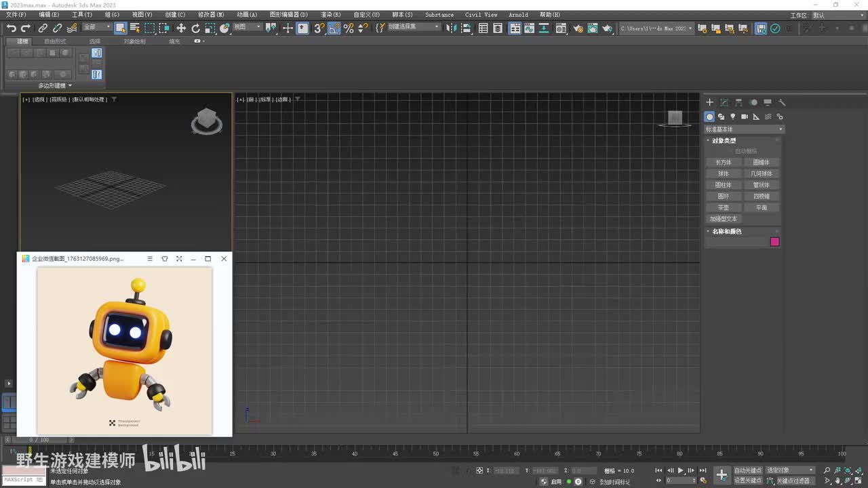Screen dimensions: 868x488
Task: Switch to the Modify panel tab
Action: [x=724, y=102]
